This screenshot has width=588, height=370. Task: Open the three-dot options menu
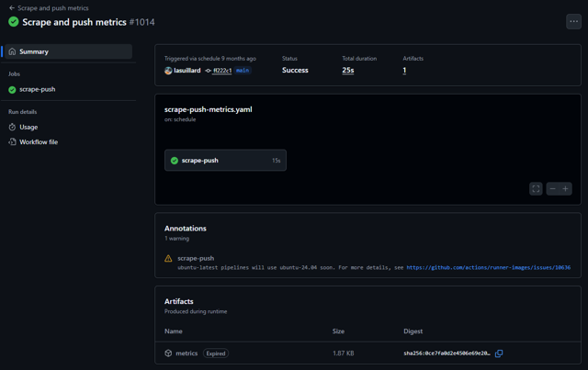pos(573,22)
